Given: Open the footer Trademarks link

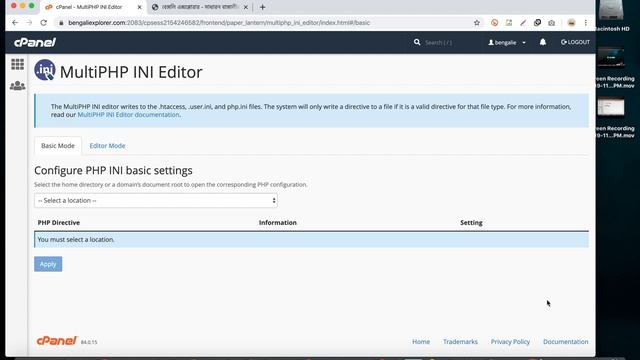Looking at the screenshot, I should (x=460, y=342).
